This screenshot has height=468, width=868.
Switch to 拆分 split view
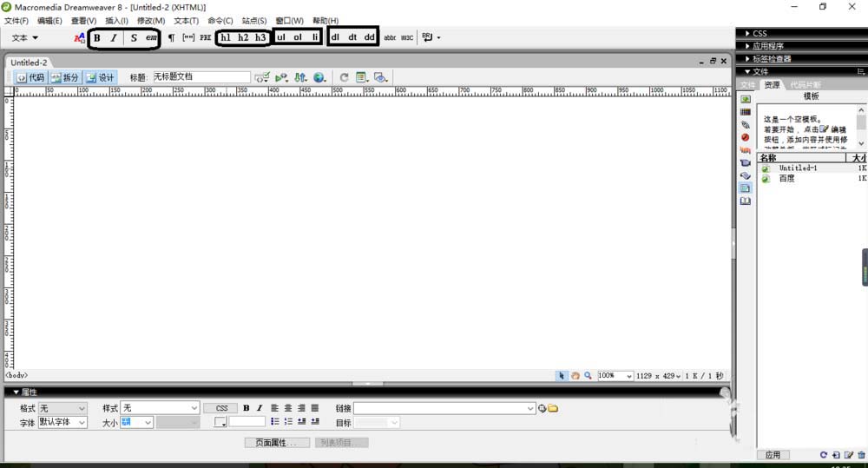pos(65,77)
